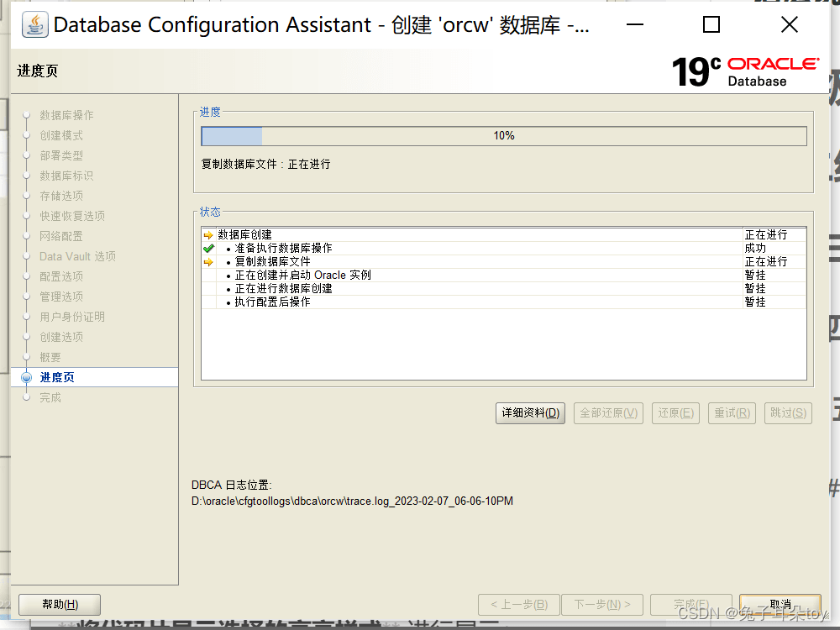Open the 详细资料(D) details button

pyautogui.click(x=530, y=413)
